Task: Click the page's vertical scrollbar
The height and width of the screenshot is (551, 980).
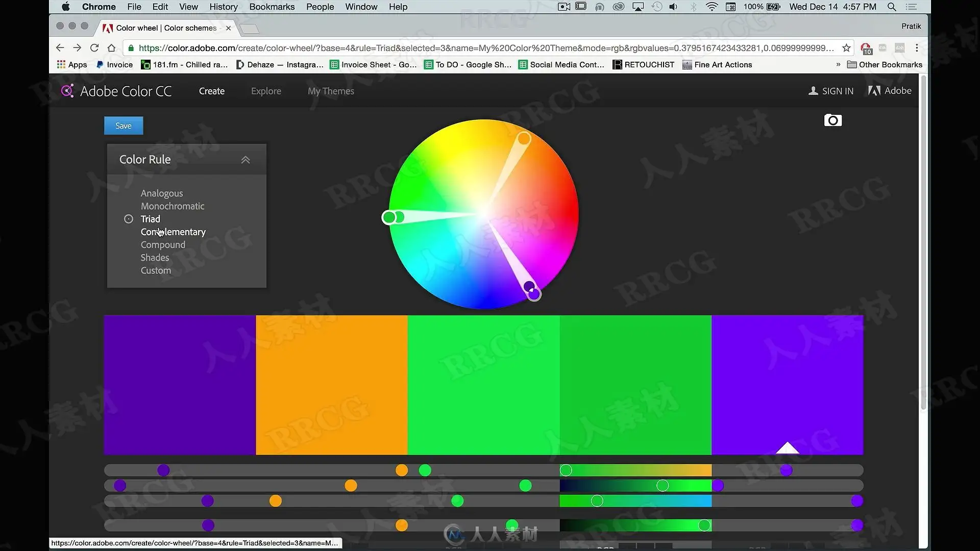Action: (x=923, y=242)
